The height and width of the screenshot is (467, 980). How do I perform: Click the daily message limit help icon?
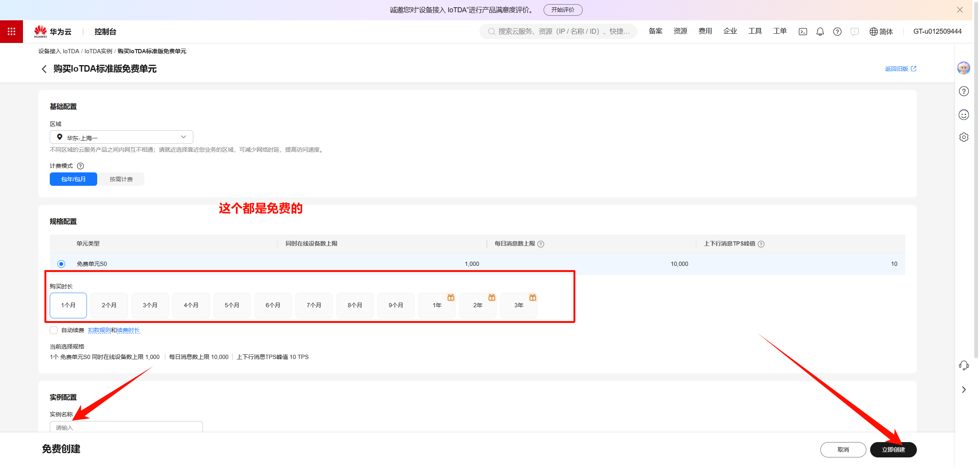pos(541,244)
